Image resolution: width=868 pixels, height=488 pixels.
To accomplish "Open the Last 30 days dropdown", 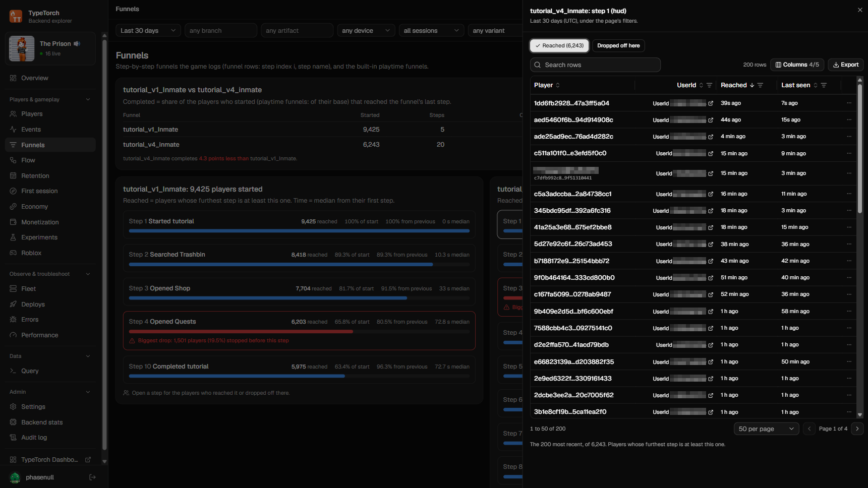I will point(148,30).
